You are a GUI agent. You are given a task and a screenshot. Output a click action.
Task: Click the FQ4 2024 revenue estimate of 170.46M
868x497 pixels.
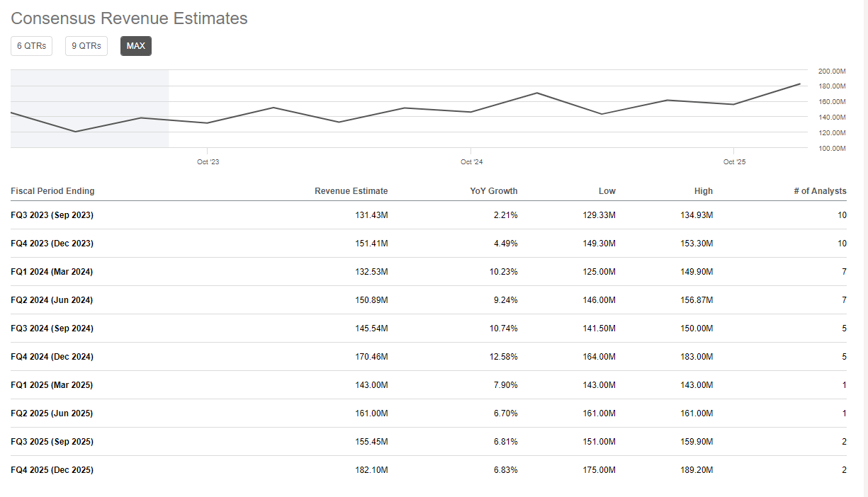(x=371, y=357)
